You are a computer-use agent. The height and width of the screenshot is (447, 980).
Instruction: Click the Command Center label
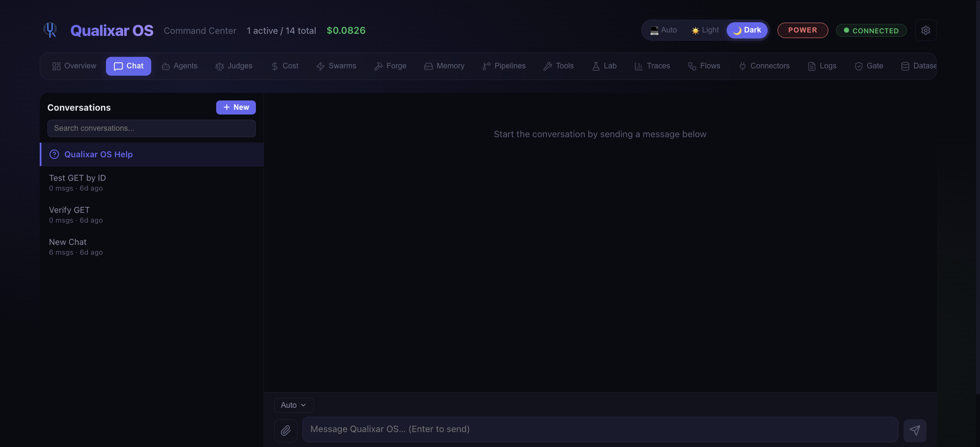pos(200,31)
